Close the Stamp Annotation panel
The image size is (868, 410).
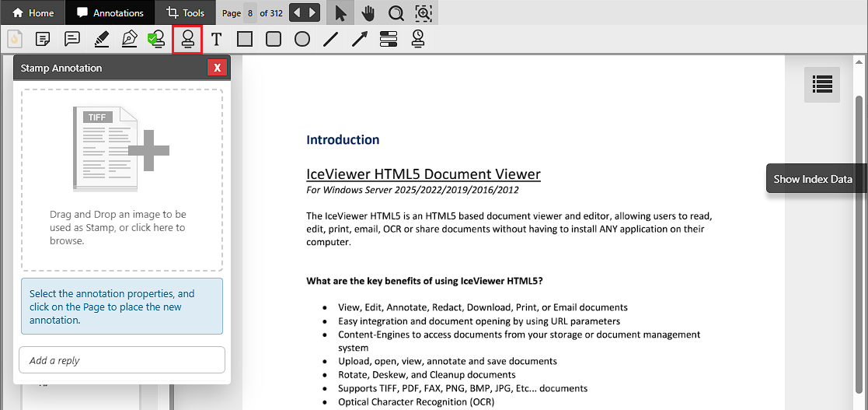(218, 68)
